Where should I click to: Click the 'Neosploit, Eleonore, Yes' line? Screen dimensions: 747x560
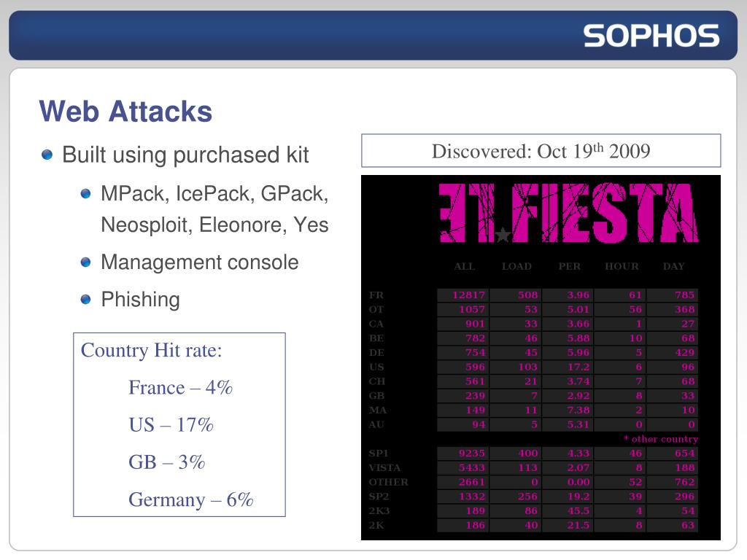coord(214,225)
